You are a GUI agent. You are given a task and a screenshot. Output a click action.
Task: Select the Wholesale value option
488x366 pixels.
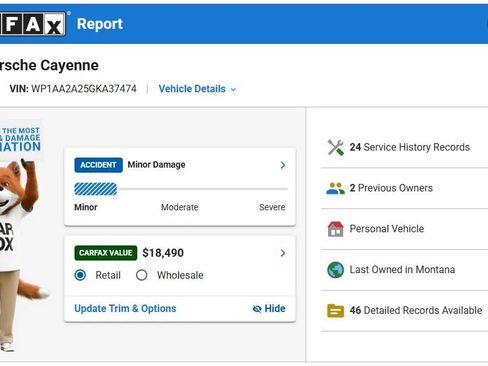click(x=142, y=275)
